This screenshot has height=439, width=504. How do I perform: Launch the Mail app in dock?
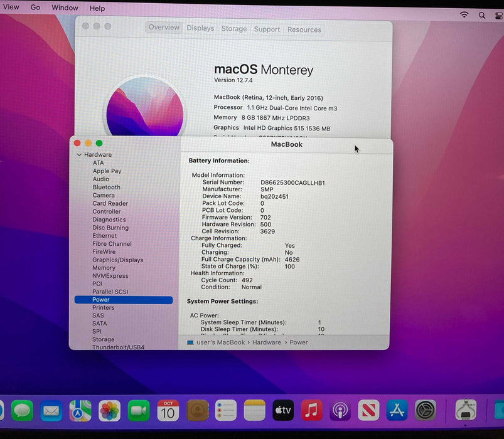[51, 411]
